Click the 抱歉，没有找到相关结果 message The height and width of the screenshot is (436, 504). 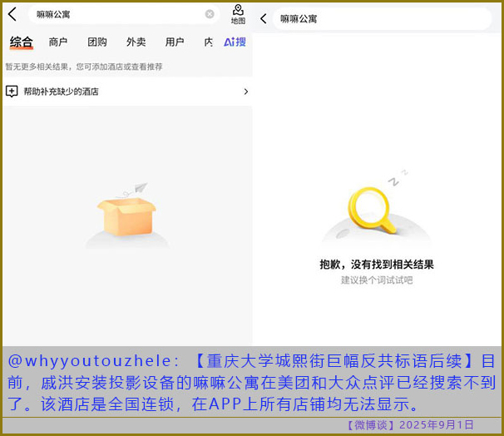[x=377, y=265]
